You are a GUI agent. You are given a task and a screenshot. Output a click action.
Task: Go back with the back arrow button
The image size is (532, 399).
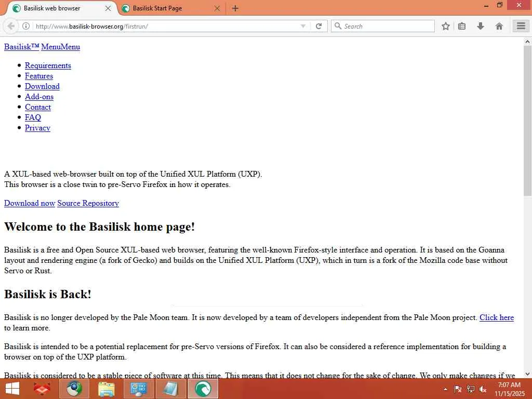click(x=11, y=26)
